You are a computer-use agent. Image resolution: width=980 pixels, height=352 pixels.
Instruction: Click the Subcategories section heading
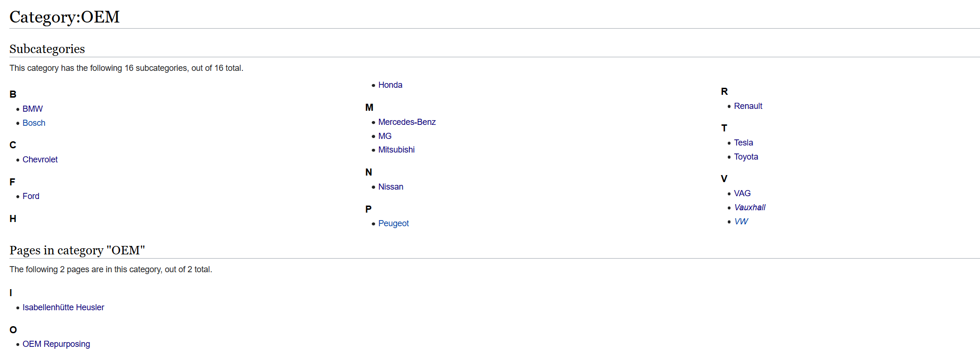[x=47, y=49]
